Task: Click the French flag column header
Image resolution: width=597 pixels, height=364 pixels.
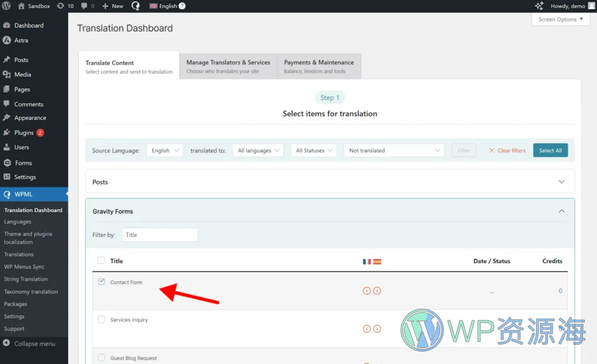Action: [367, 261]
